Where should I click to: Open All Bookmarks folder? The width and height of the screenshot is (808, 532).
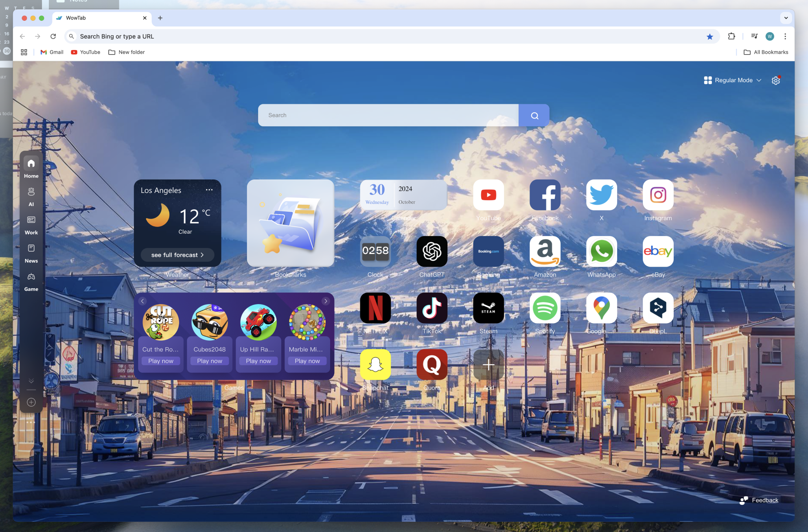click(x=766, y=52)
